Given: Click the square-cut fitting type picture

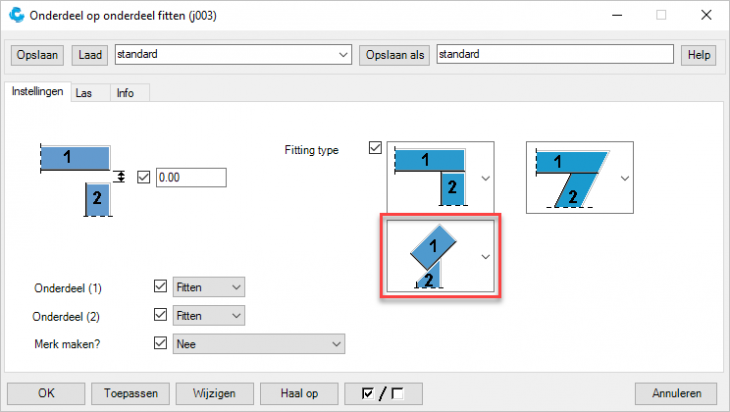Looking at the screenshot, I should [x=431, y=175].
